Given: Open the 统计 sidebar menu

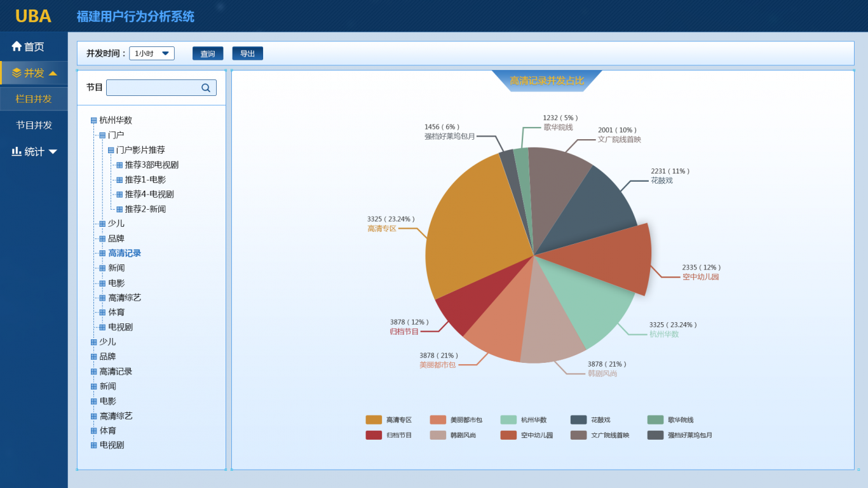Looking at the screenshot, I should tap(34, 152).
